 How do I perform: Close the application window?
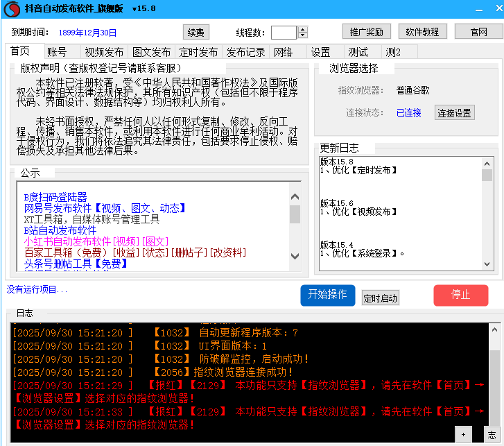coord(499,8)
